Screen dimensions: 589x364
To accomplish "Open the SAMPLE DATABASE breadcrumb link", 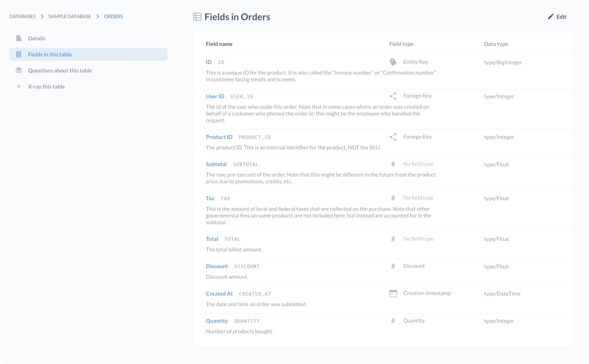I will (70, 16).
